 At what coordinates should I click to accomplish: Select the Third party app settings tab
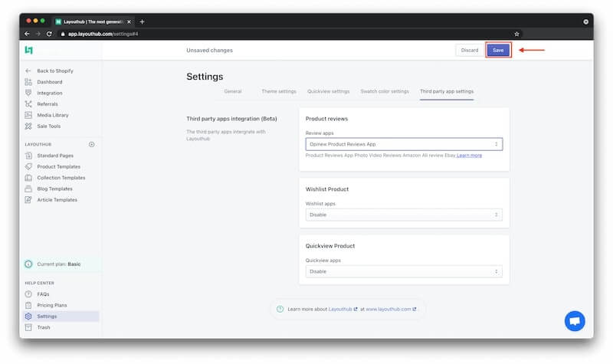pos(447,91)
